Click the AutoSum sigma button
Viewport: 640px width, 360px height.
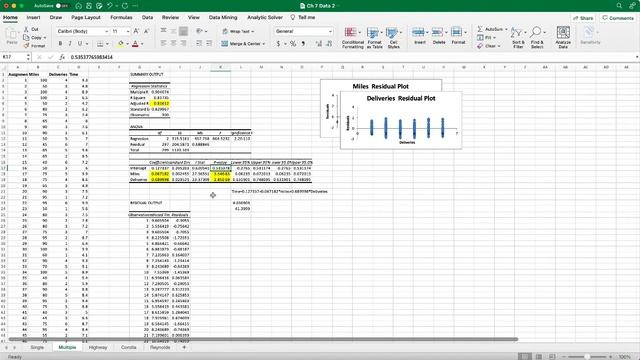tap(492, 29)
